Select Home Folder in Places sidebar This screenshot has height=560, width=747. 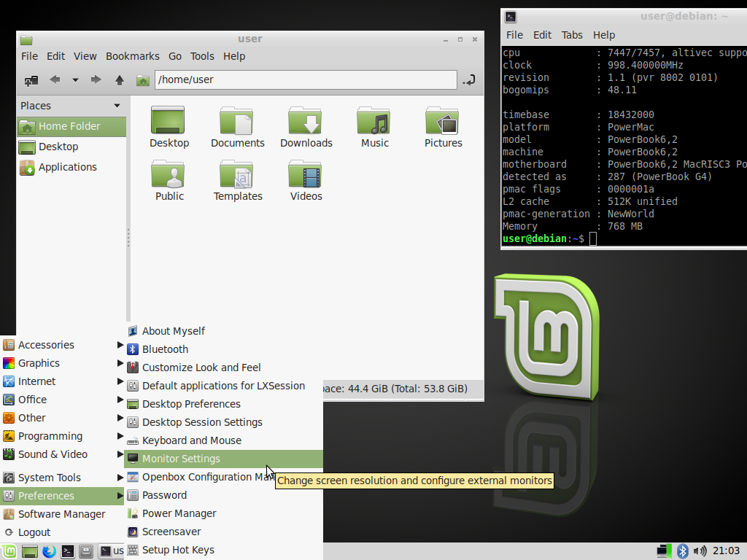71,127
